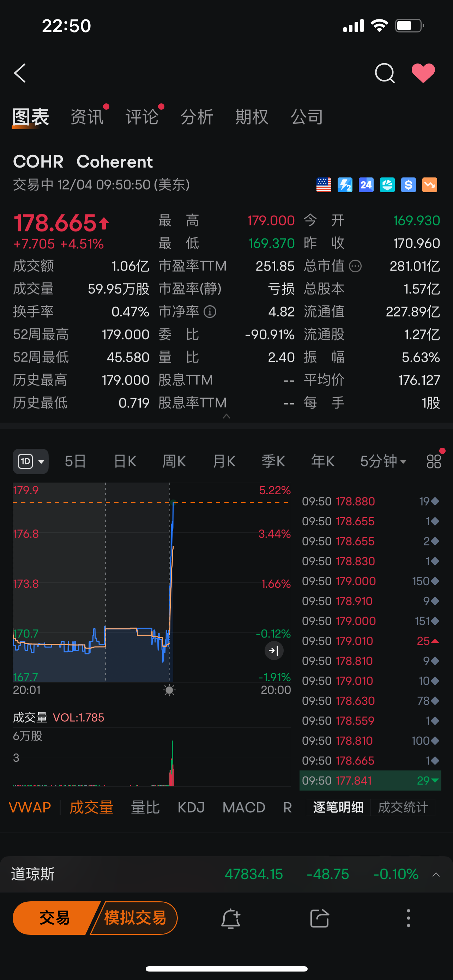Jump to latest with the arrow-to-bar icon
Screen dimensions: 453x980
[x=274, y=651]
